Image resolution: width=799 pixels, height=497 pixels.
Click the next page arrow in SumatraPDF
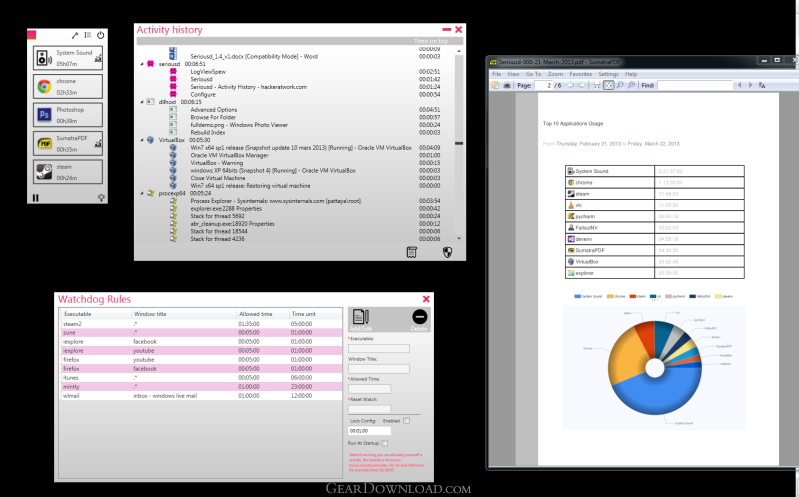[x=581, y=85]
